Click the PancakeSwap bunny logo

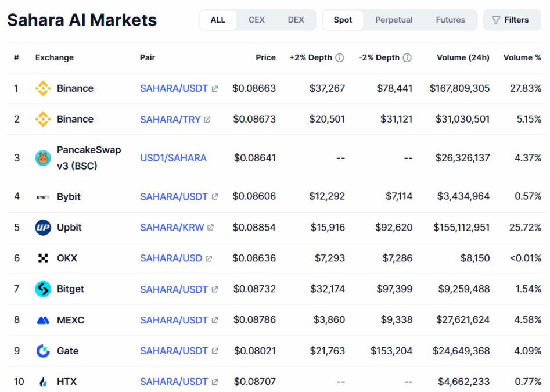point(43,158)
